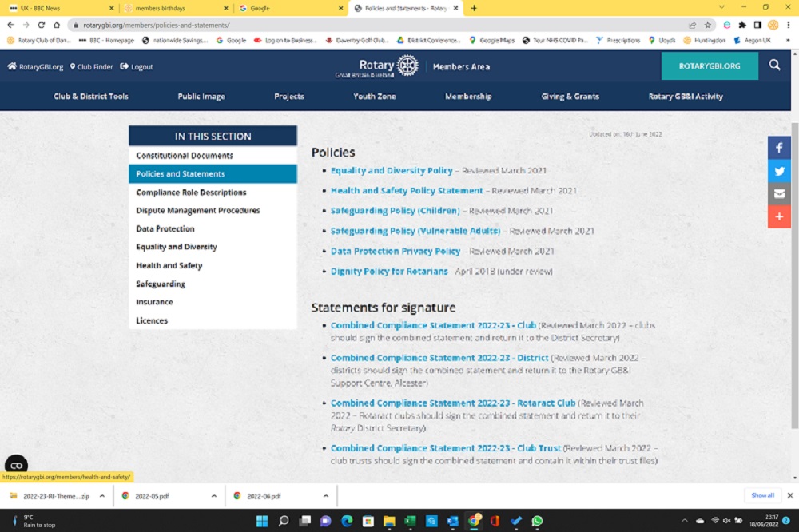
Task: Open Club & District Tools menu
Action: pyautogui.click(x=91, y=97)
